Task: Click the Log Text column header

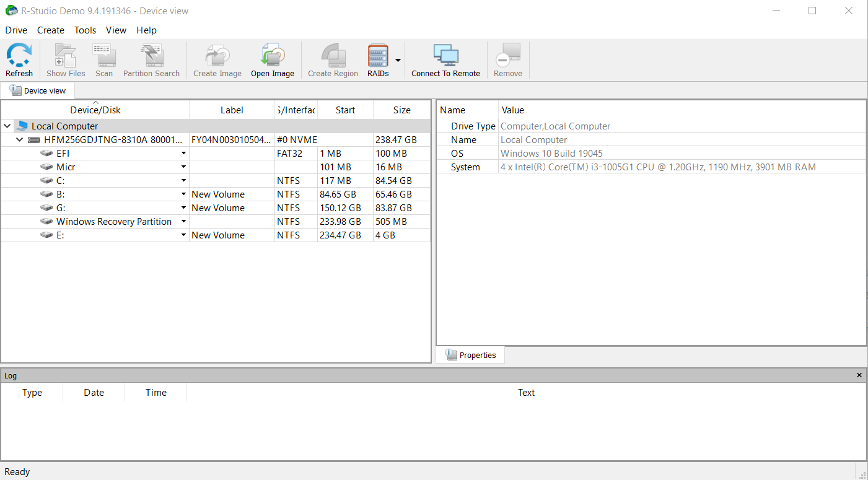Action: click(526, 392)
